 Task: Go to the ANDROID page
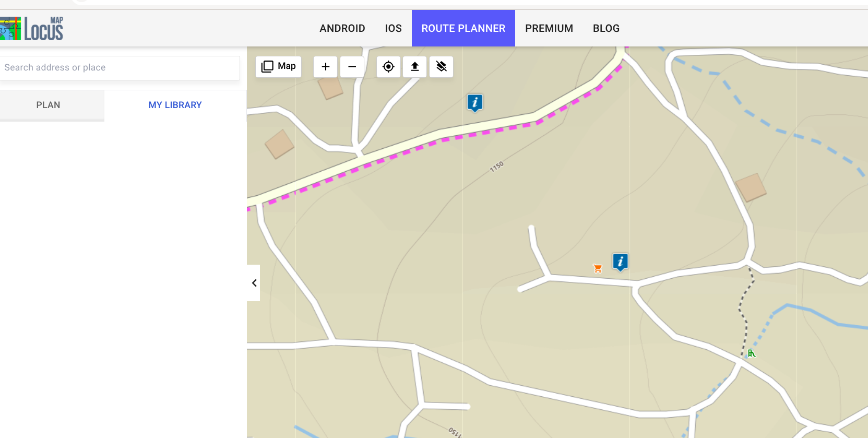point(342,28)
